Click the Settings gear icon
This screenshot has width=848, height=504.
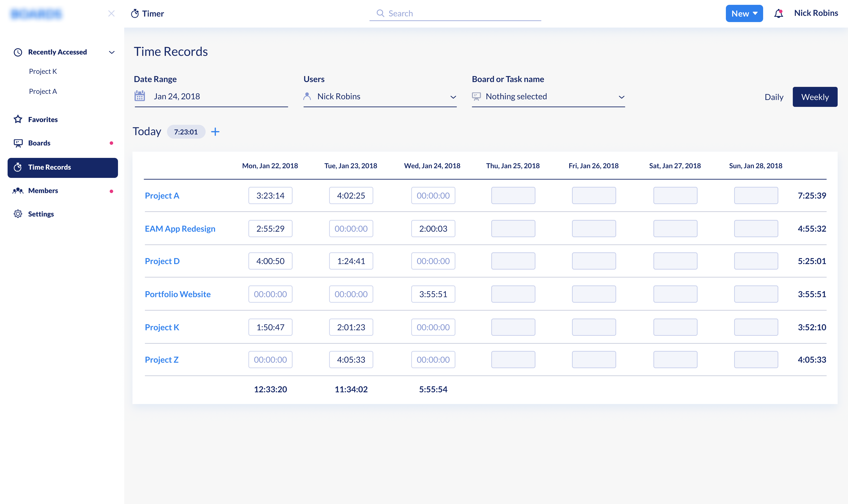coord(18,214)
